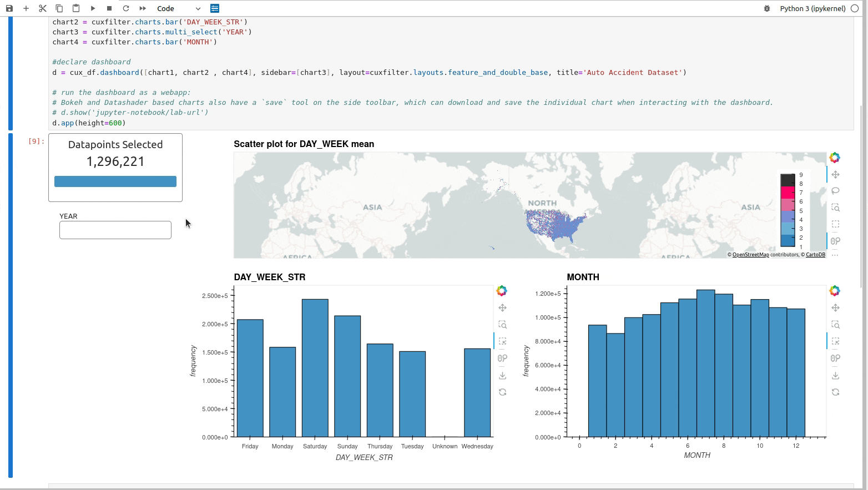Cut the current notebook cell

42,8
